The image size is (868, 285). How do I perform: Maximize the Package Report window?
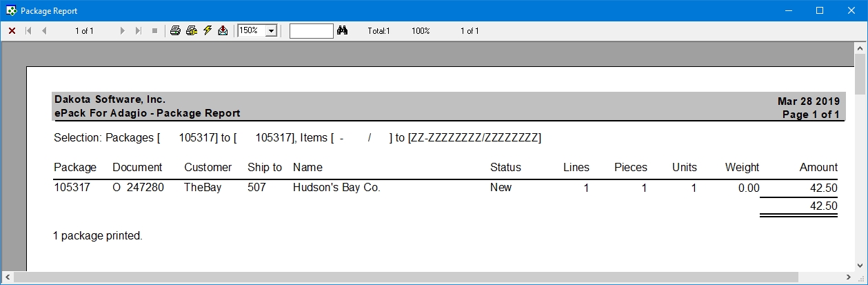pos(820,10)
